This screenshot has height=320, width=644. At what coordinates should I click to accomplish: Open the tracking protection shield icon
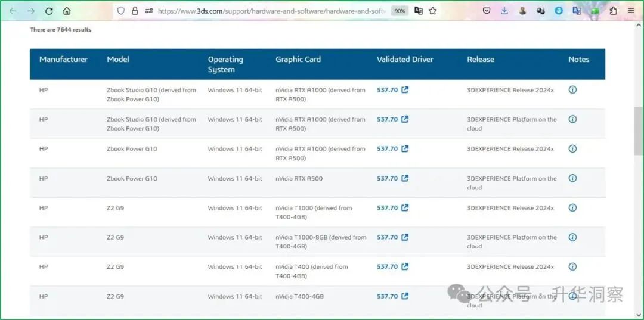click(121, 11)
